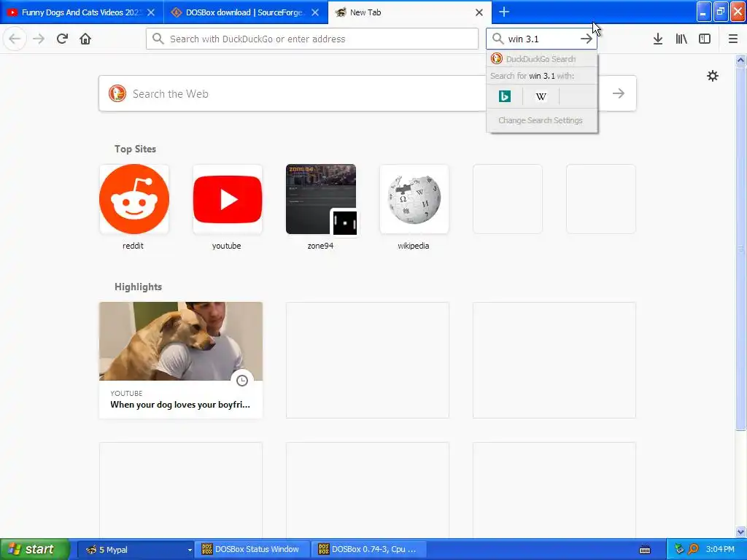Switch to DOSBox 0.74-3 taskbar button

pos(369,549)
